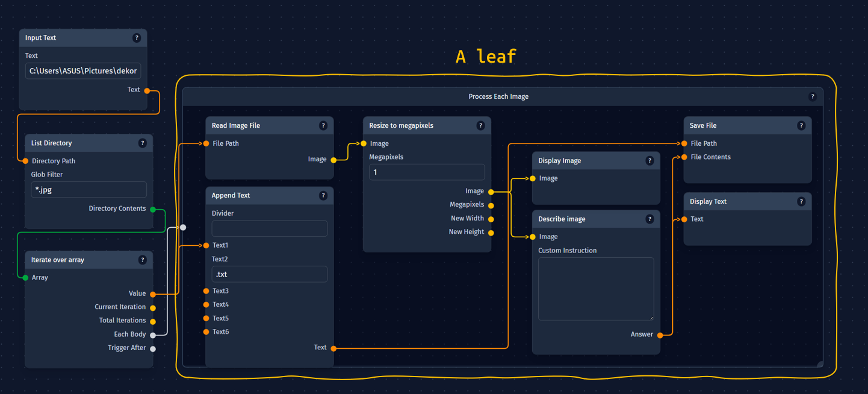The height and width of the screenshot is (394, 868).
Task: Open help for List Directory node
Action: [143, 143]
